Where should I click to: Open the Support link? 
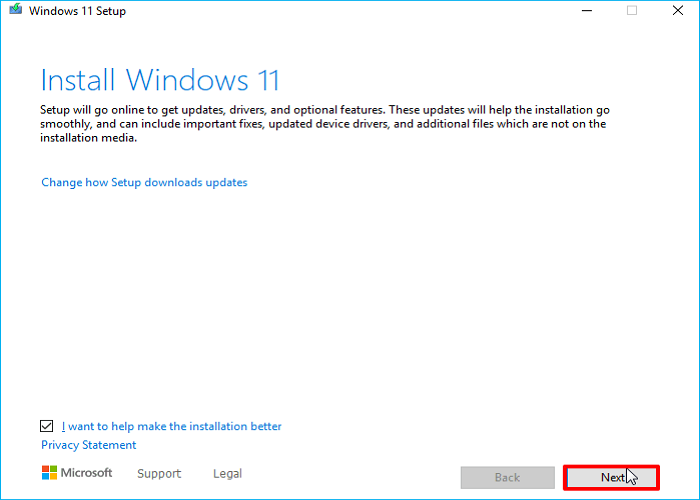click(x=159, y=473)
